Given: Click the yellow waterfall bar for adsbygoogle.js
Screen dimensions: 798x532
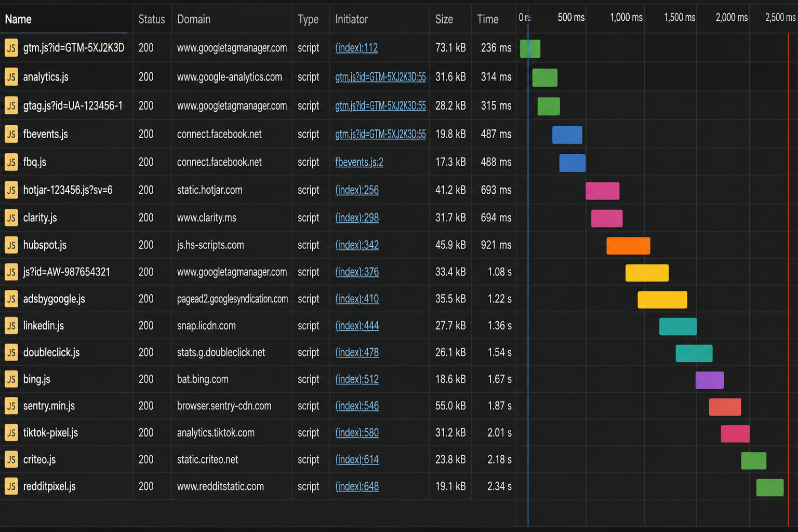Looking at the screenshot, I should pyautogui.click(x=662, y=300).
